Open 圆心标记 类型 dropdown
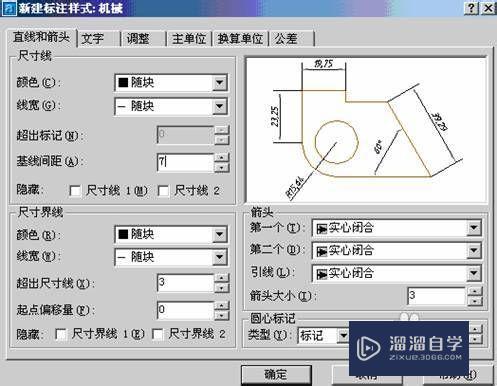The height and width of the screenshot is (386, 497). (343, 336)
